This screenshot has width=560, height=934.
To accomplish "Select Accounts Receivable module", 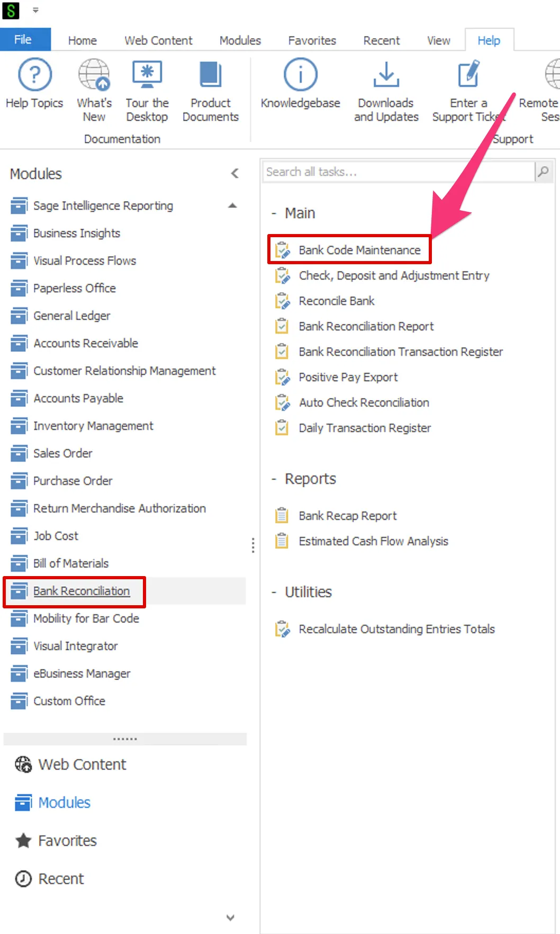I will click(86, 343).
